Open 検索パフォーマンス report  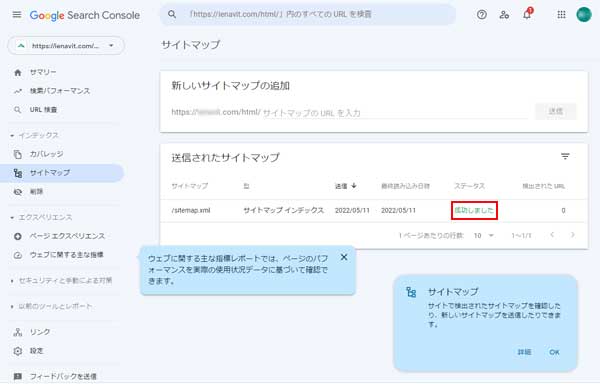pyautogui.click(x=60, y=91)
